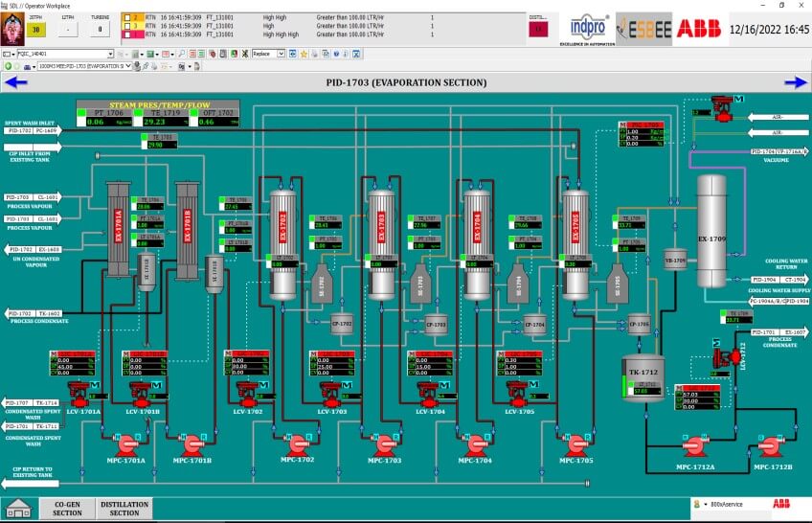812x523 pixels.
Task: Open the CO-GEN SECTION display
Action: [x=67, y=509]
